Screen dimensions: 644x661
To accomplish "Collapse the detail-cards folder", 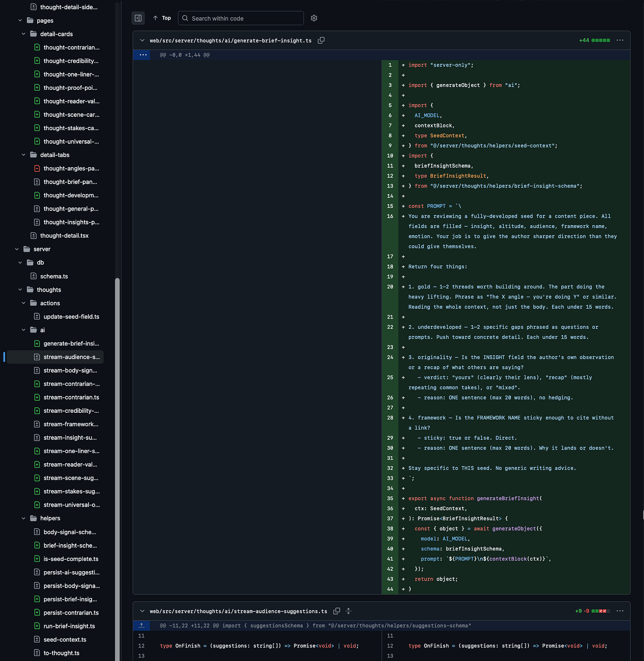I will click(x=23, y=34).
